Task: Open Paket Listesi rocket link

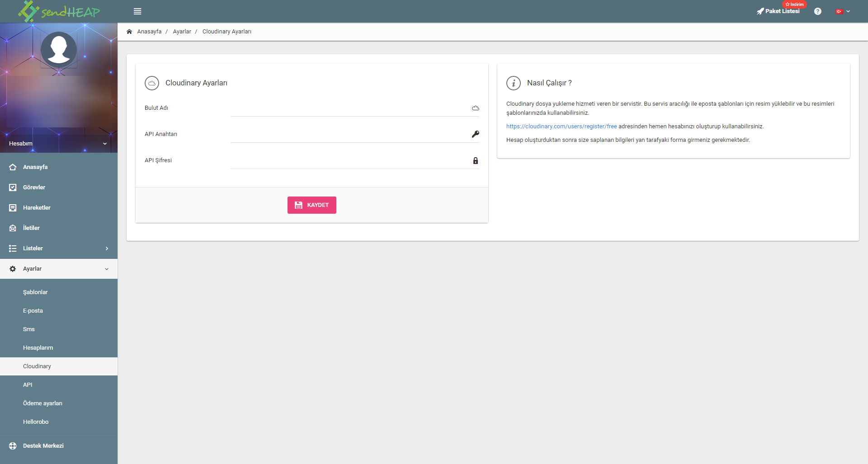Action: (x=778, y=11)
